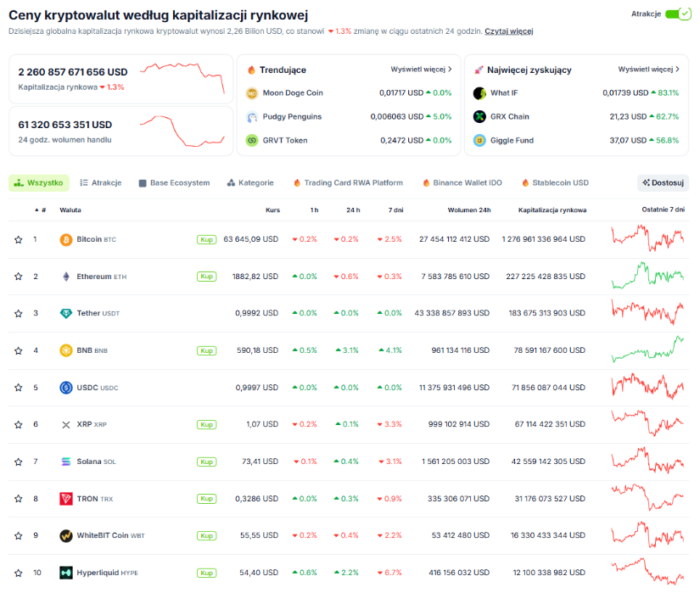Open BNB 7-day sparkline chart
The image size is (700, 593).
tap(647, 349)
